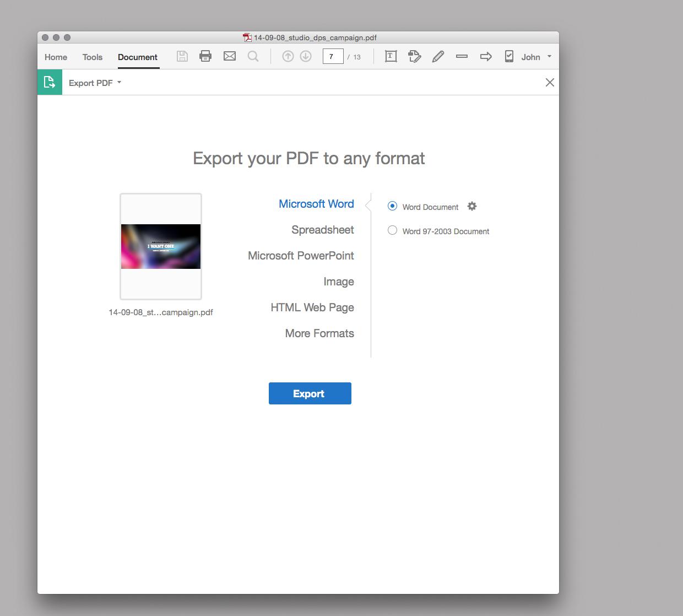
Task: Choose Word 97-2003 Document option
Action: 392,230
